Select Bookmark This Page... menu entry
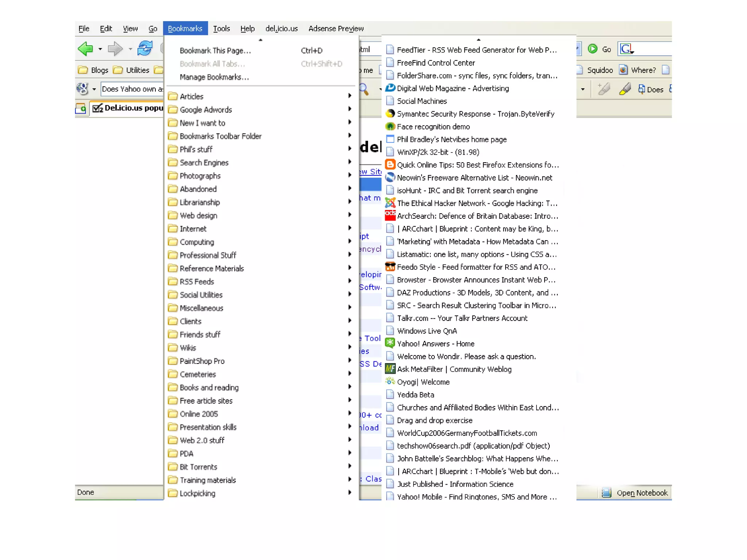Screen dimensions: 747x560 215,51
